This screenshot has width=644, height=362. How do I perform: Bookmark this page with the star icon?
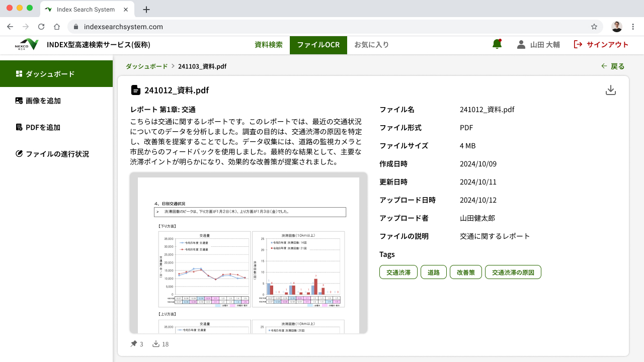[594, 27]
